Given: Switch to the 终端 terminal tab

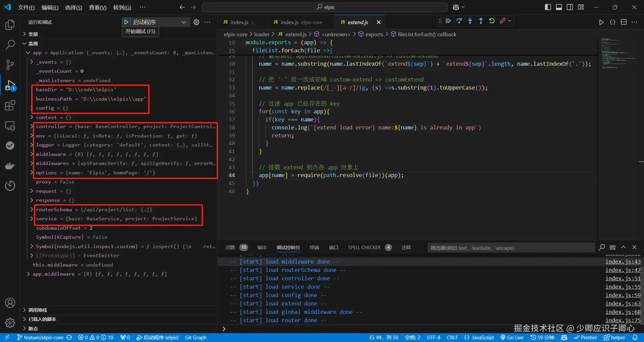Looking at the screenshot, I should [314, 247].
